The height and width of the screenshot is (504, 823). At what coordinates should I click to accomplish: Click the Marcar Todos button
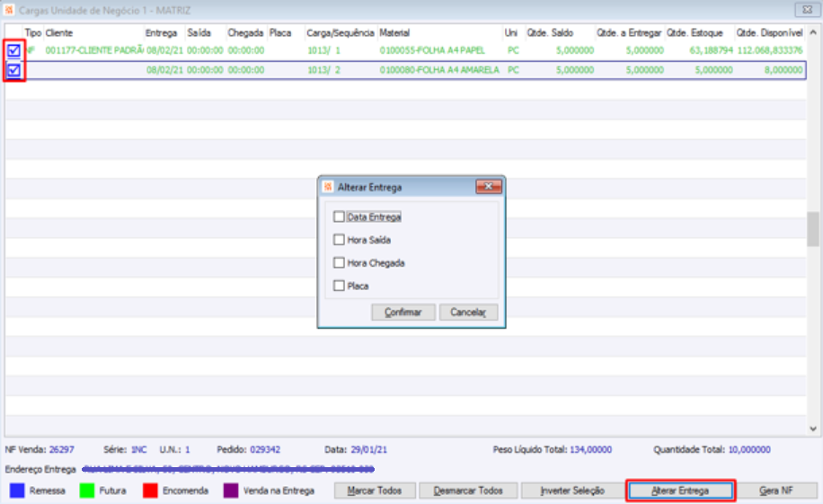point(375,491)
